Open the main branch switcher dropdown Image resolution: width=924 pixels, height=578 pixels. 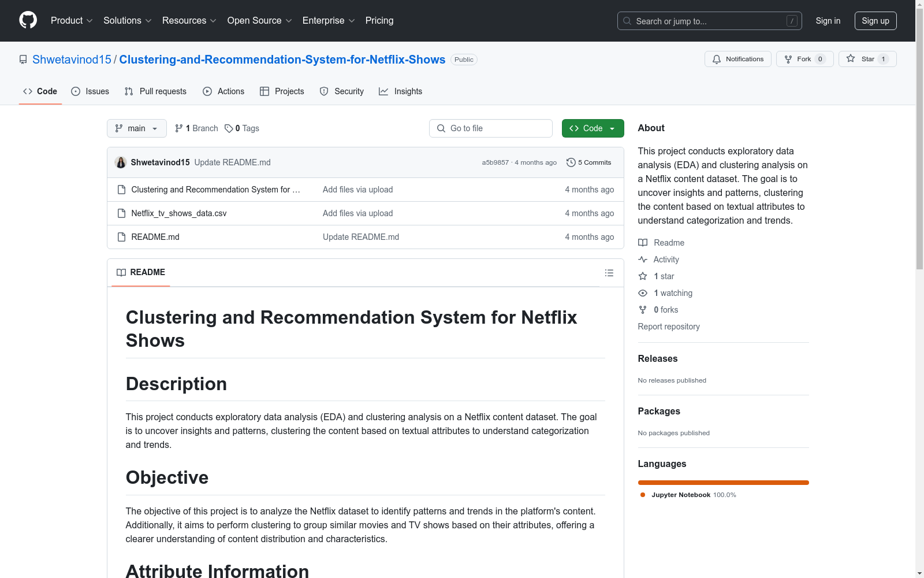[x=137, y=128]
